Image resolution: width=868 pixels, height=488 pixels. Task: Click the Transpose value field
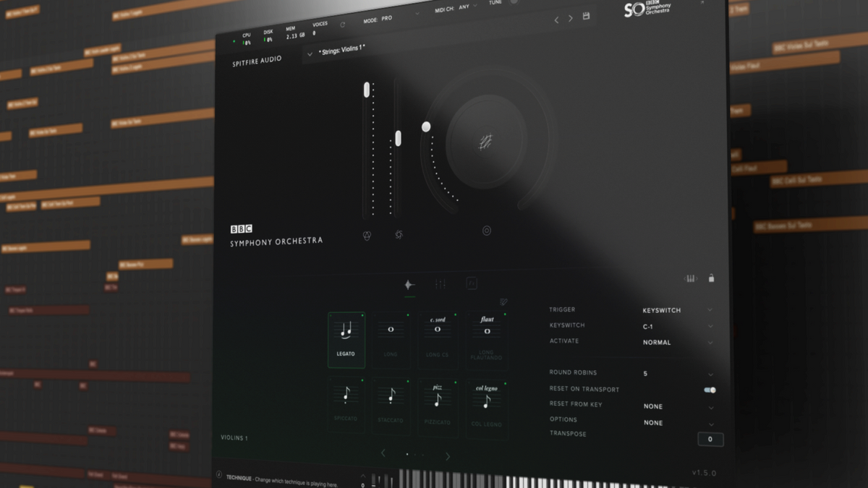coord(710,439)
